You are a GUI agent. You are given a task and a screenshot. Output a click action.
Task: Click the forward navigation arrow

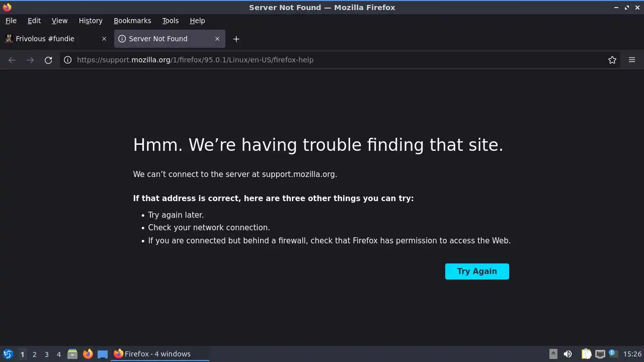[x=30, y=60]
